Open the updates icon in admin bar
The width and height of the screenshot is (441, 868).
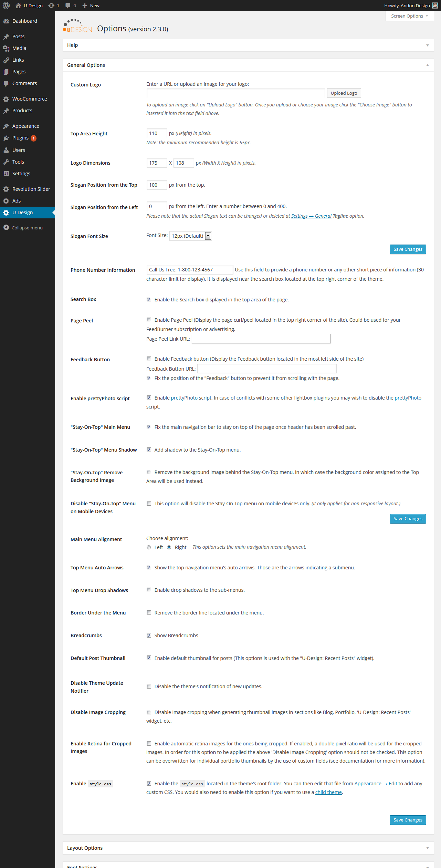(51, 6)
